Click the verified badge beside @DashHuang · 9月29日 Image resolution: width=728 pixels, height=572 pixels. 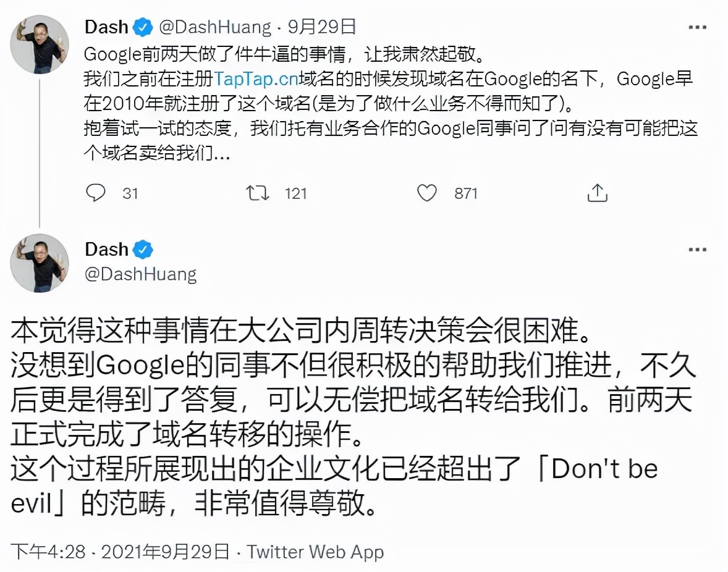point(143,27)
